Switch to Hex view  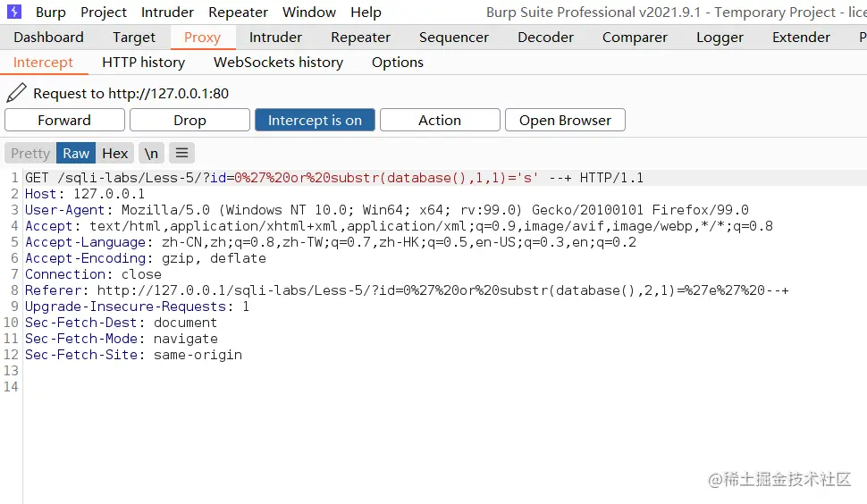115,153
